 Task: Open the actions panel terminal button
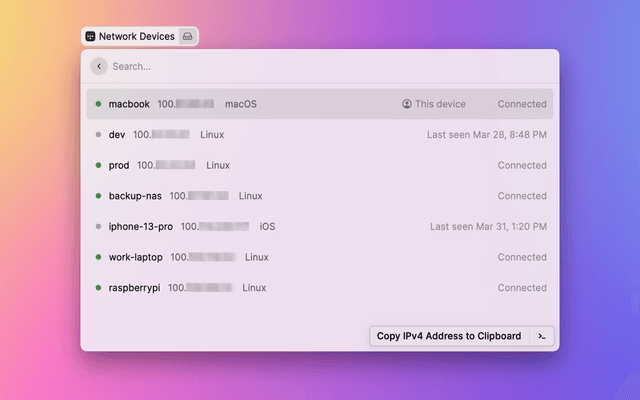541,336
